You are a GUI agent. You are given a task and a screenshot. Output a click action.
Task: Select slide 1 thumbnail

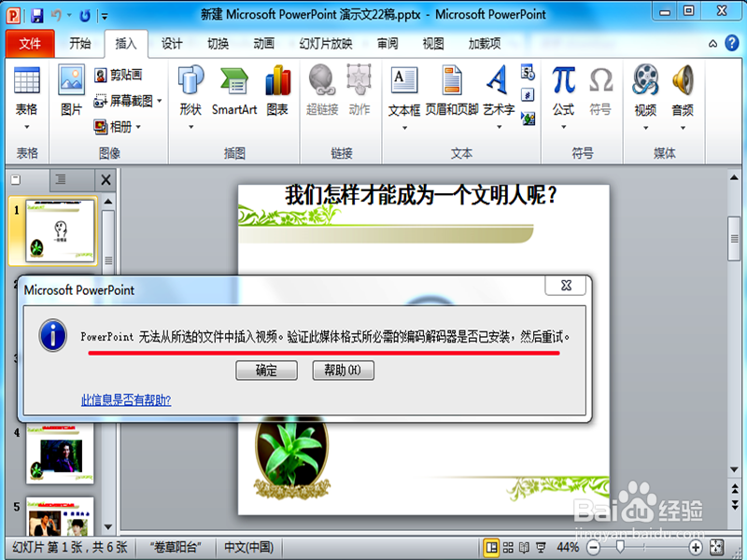pos(60,231)
